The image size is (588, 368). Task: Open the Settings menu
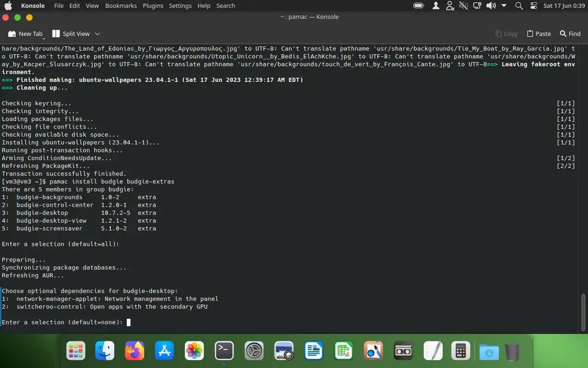click(x=180, y=6)
